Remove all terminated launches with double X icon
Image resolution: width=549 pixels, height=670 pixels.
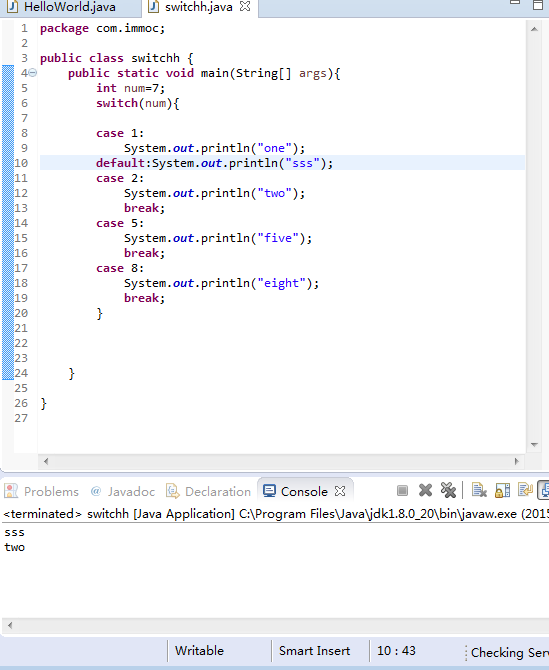(x=448, y=491)
